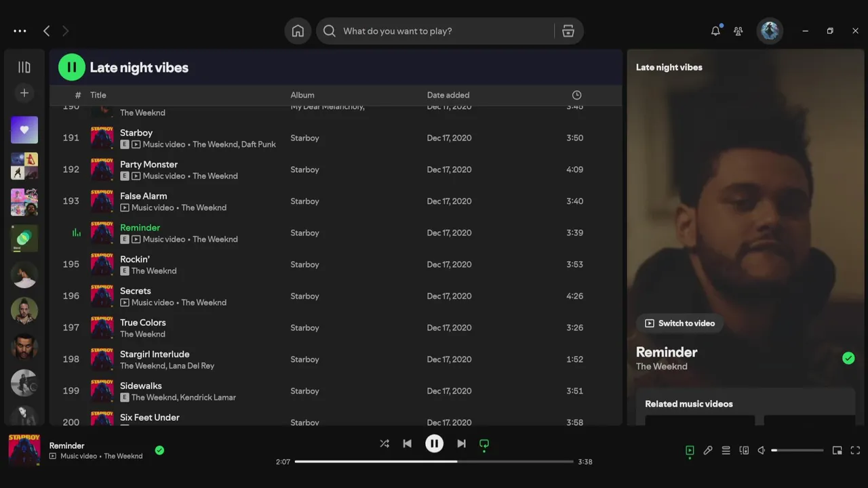868x488 pixels.
Task: Open Liked Songs heart tile
Action: pyautogui.click(x=24, y=129)
